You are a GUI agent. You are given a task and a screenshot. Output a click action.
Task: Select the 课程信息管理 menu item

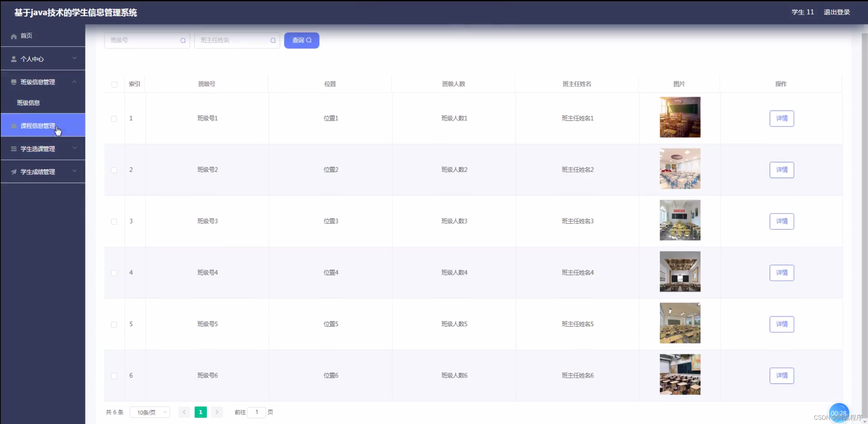38,126
